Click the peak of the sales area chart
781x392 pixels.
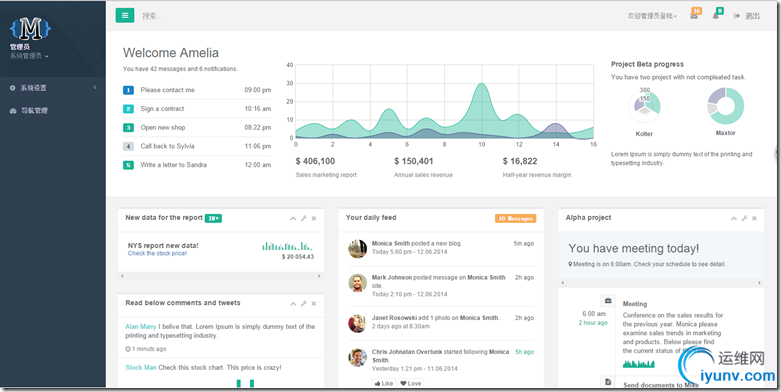coord(481,84)
